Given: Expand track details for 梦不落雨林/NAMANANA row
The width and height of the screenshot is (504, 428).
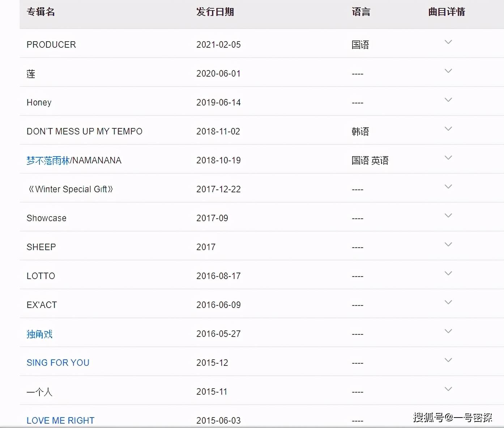Looking at the screenshot, I should click(x=448, y=158).
